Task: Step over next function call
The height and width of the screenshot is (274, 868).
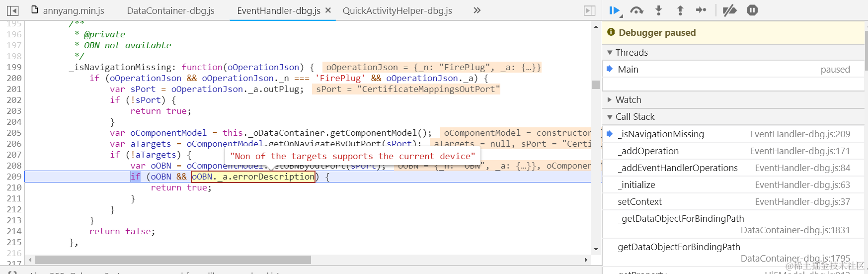Action: coord(636,10)
